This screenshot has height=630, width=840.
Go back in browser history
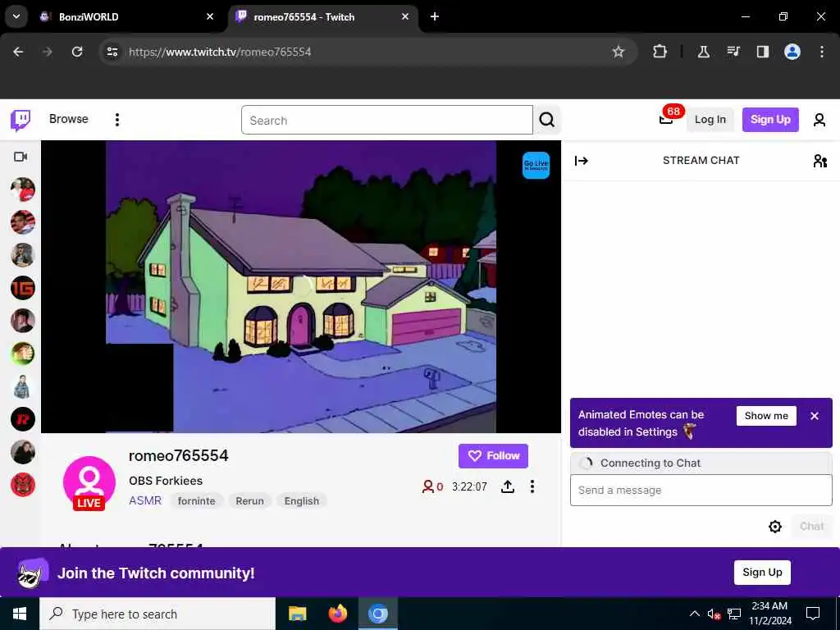coord(18,52)
